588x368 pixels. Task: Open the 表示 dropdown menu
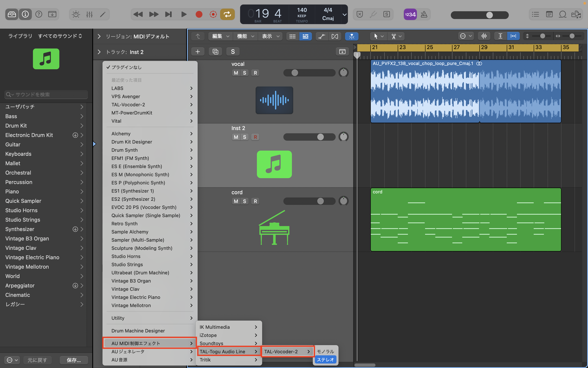point(271,36)
